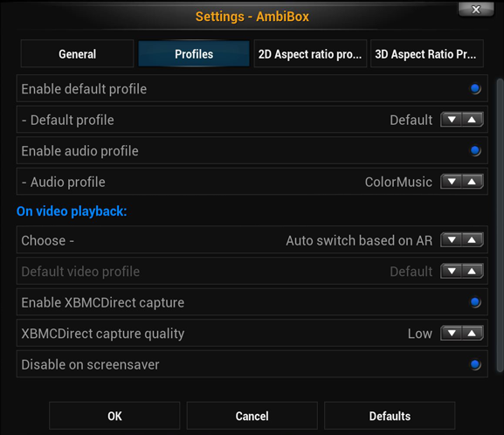Open 2D Aspect ratio profiles tab
This screenshot has width=504, height=435.
pyautogui.click(x=310, y=53)
